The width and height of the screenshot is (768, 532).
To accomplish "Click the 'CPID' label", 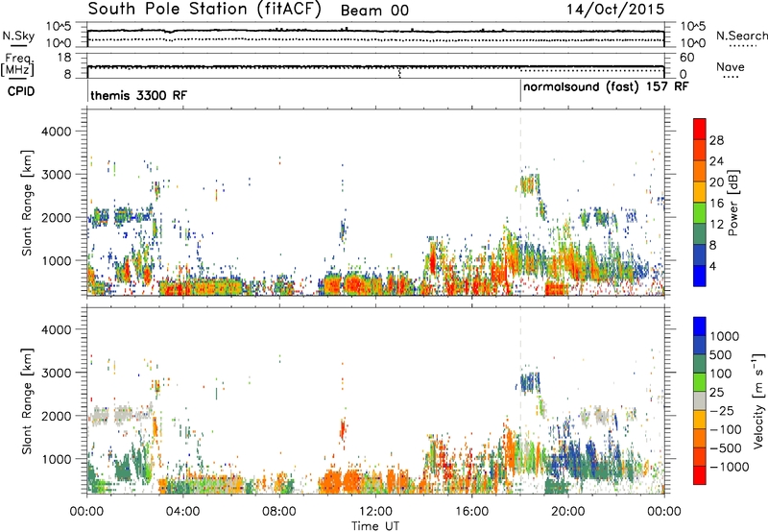I will click(x=21, y=91).
